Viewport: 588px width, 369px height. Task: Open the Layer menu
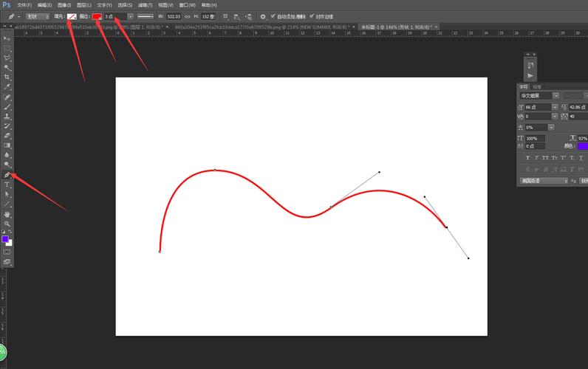(83, 5)
